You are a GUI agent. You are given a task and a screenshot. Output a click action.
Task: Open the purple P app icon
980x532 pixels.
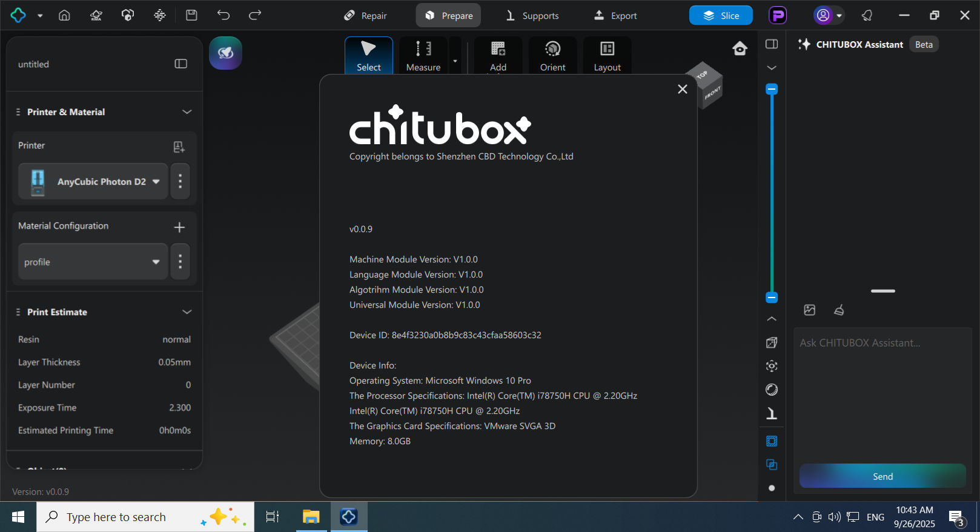[778, 15]
